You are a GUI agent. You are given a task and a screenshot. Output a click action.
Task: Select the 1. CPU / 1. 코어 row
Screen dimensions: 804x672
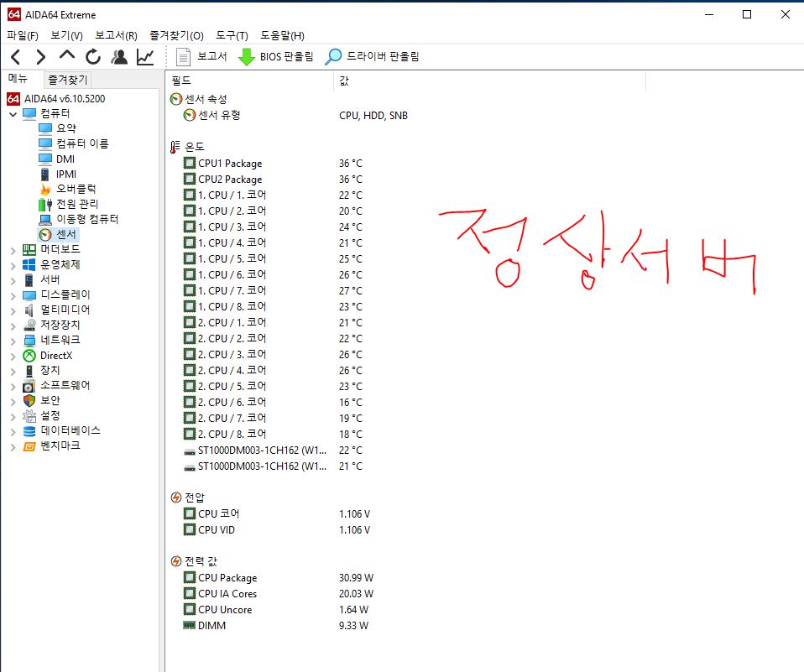(274, 195)
